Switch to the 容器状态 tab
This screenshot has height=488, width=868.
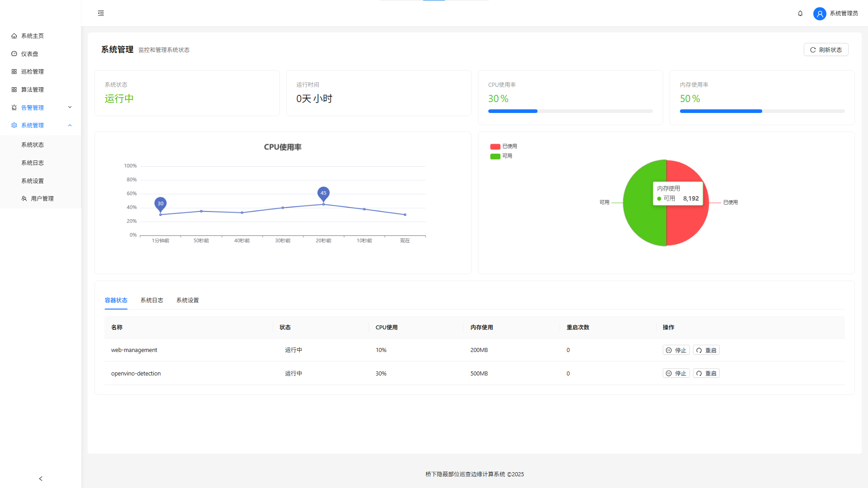click(116, 300)
